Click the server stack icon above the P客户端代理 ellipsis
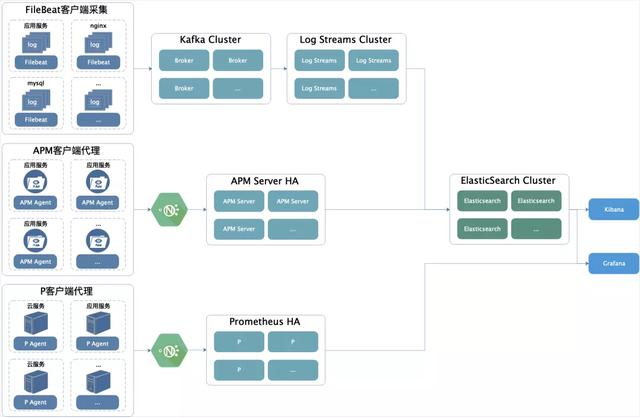The width and height of the screenshot is (640, 418). click(97, 380)
